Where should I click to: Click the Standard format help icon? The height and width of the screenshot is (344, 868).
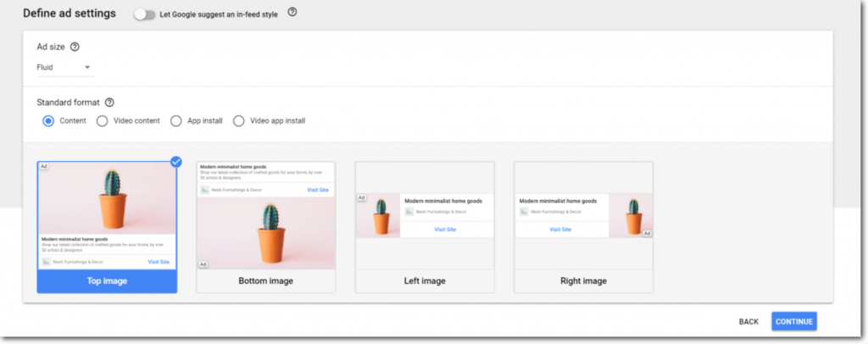109,103
